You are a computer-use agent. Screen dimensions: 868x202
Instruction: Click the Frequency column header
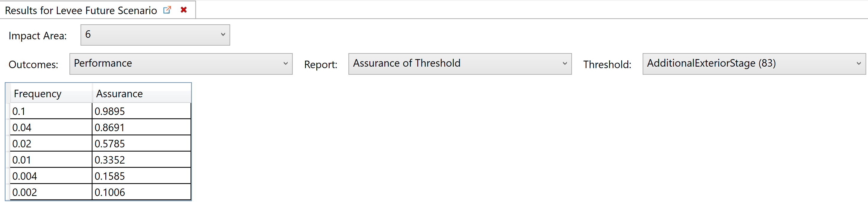tap(51, 94)
